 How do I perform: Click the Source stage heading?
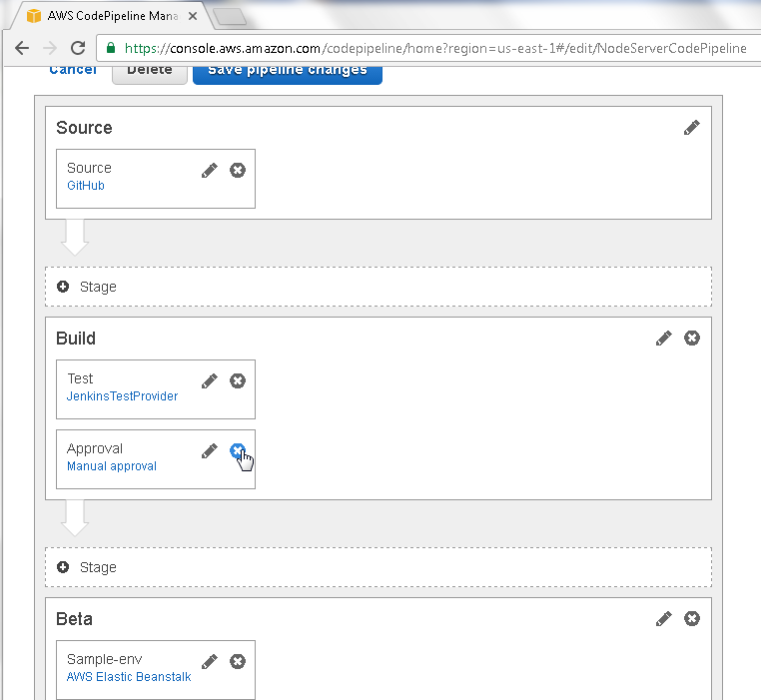[x=84, y=128]
